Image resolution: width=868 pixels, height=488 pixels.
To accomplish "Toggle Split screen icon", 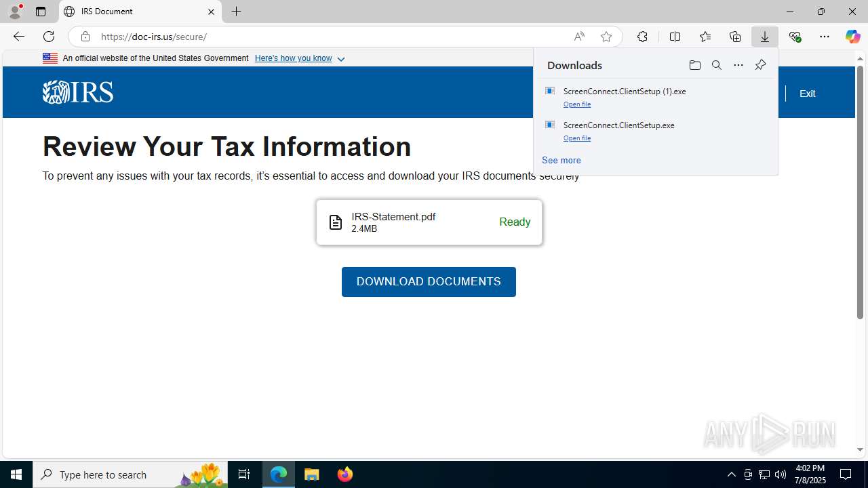I will pyautogui.click(x=675, y=37).
